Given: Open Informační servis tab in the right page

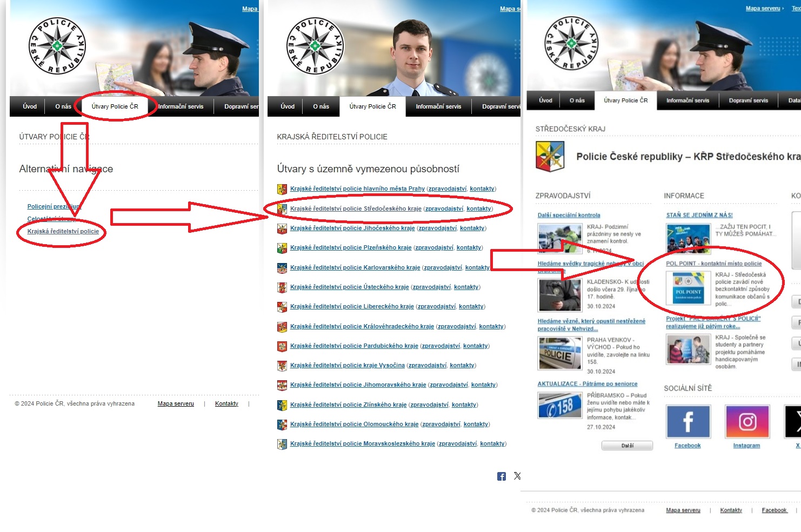Looking at the screenshot, I should (687, 100).
